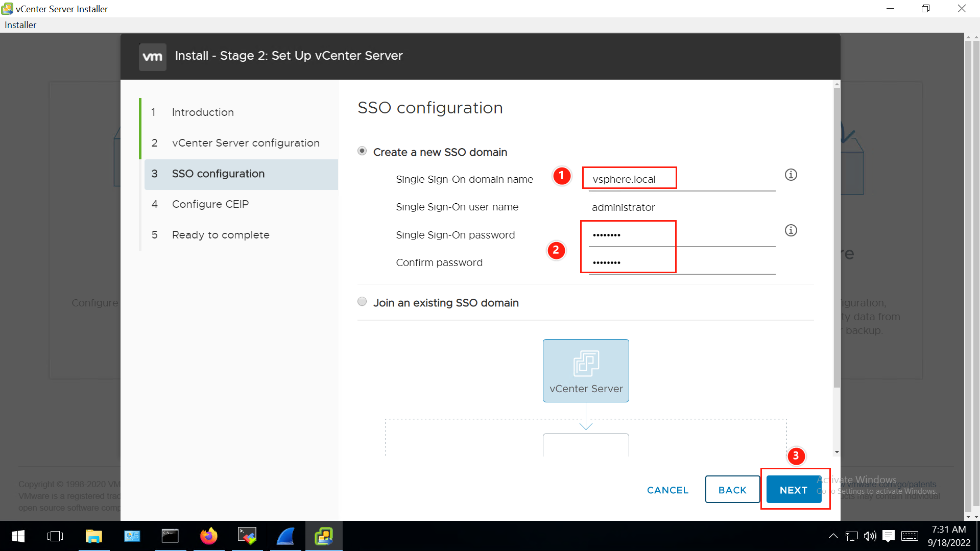The image size is (980, 551).
Task: Open touch keyboard tray icon
Action: 910,536
